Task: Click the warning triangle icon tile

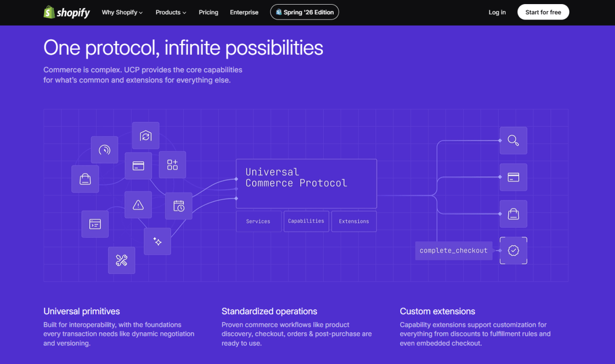Action: pyautogui.click(x=138, y=205)
